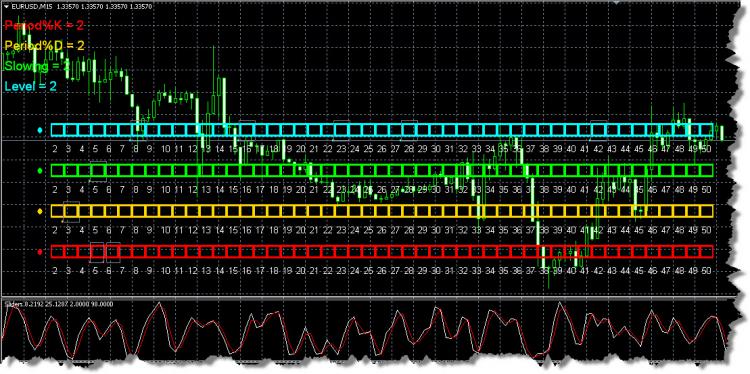Set yellow Period%D slider to box 40
750x374 pixels.
point(572,211)
